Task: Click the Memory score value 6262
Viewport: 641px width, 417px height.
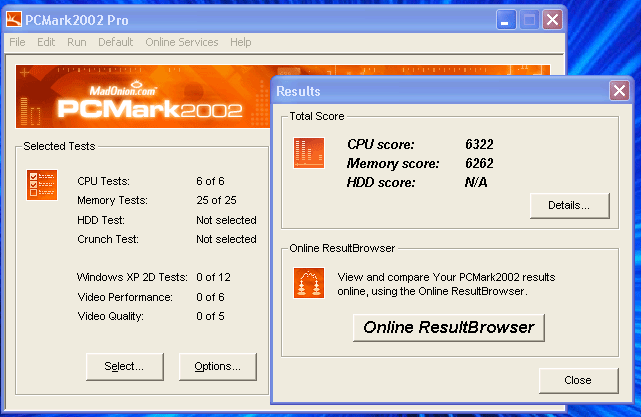Action: coord(479,164)
